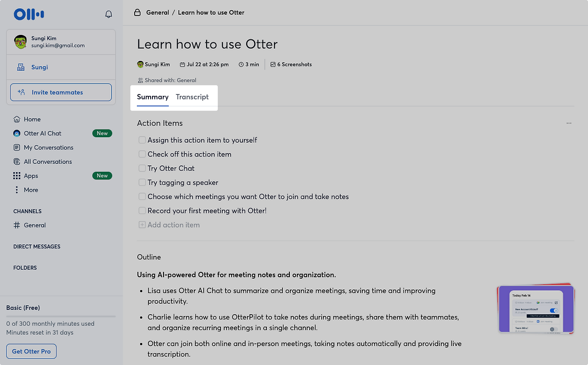This screenshot has width=588, height=365.
Task: Check the 'Try Otter Chat' checkbox
Action: (142, 168)
